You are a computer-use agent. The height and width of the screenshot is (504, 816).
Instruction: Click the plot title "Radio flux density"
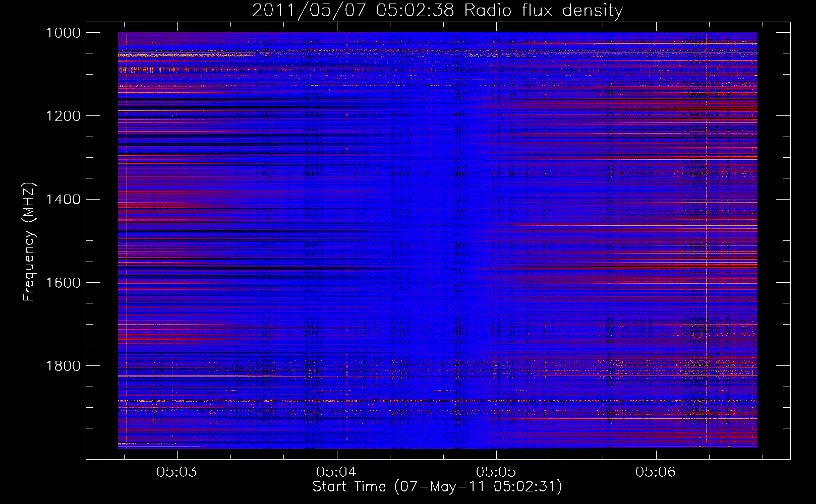(543, 10)
